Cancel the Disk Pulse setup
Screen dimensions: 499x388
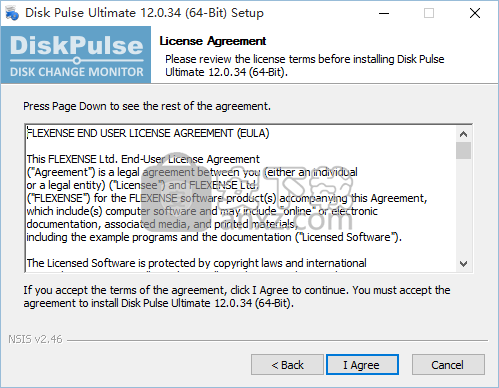pos(448,365)
